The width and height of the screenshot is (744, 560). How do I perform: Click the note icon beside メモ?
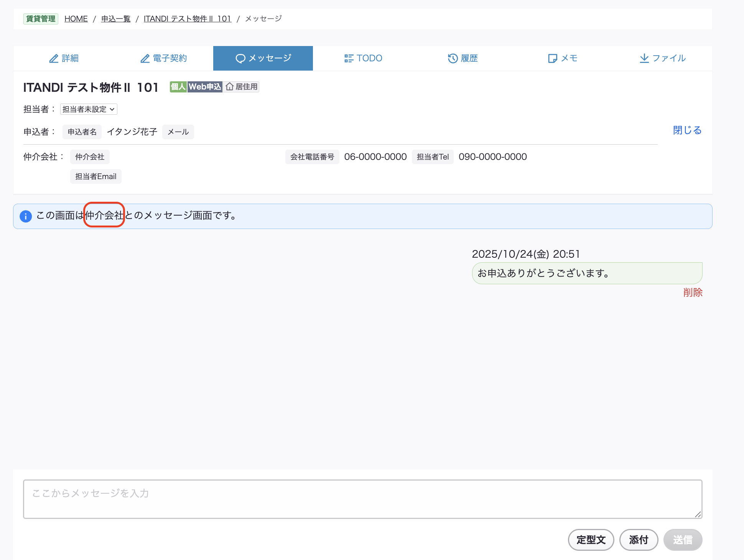(x=553, y=58)
